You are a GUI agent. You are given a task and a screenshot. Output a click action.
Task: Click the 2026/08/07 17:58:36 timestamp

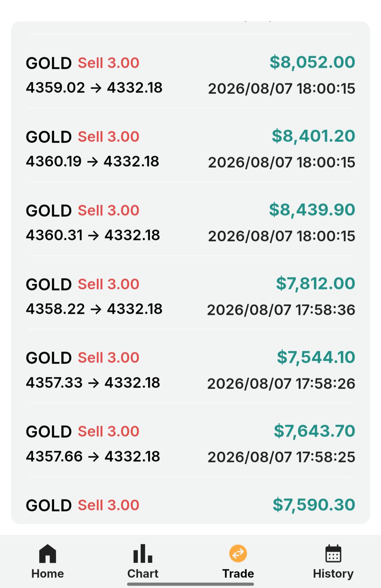[281, 310]
